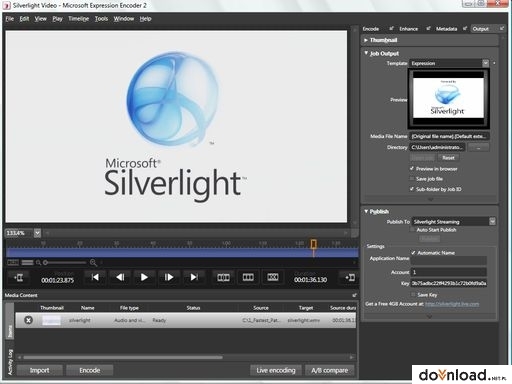Open the zoom percentage dropdown

point(37,233)
